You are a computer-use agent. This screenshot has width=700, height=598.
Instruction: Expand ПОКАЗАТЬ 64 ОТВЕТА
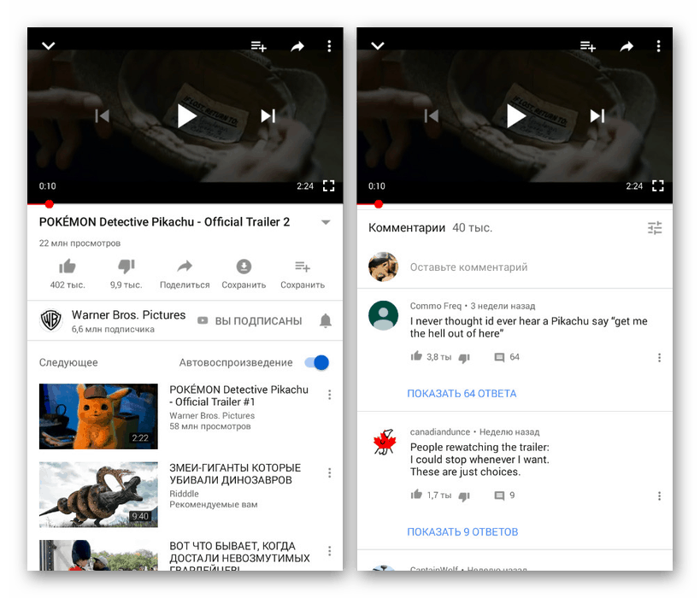pos(462,394)
